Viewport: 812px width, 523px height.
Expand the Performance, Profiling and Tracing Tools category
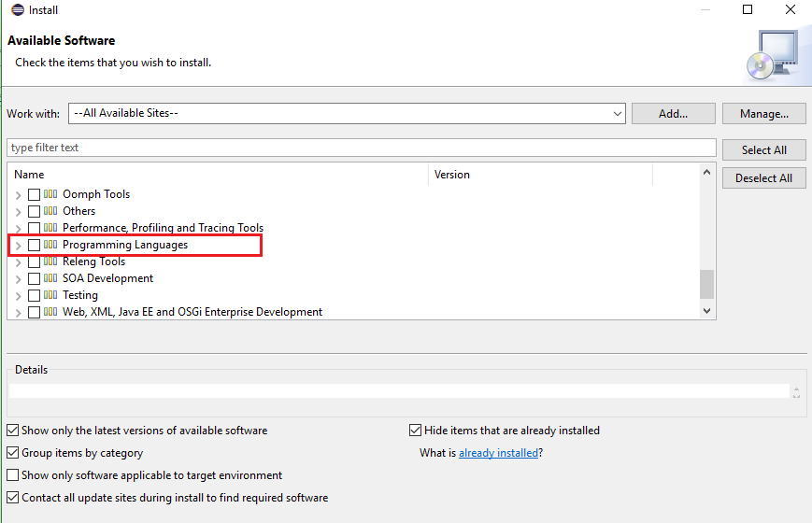[18, 229]
